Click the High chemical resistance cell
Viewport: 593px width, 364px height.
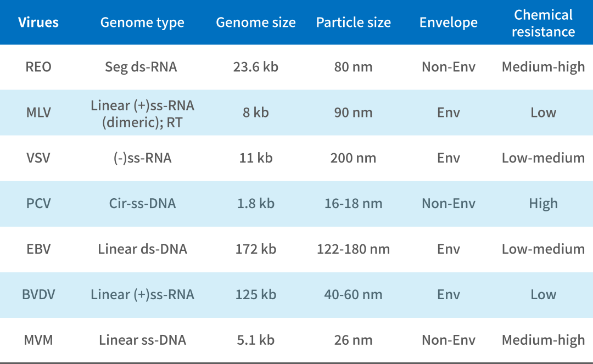click(543, 204)
